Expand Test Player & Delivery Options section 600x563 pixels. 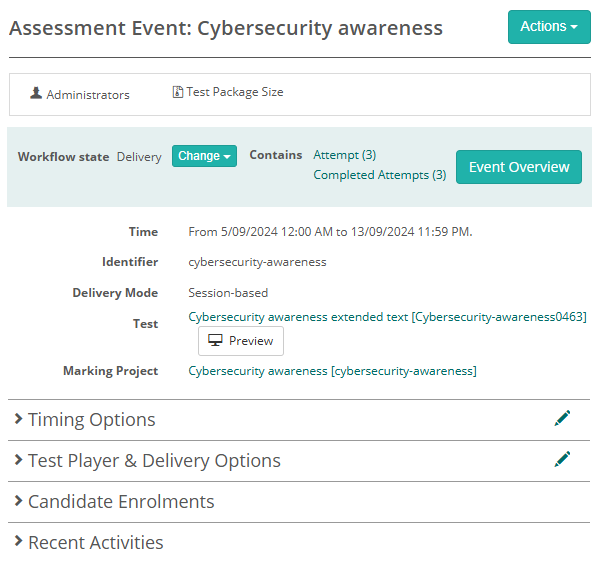coord(154,461)
